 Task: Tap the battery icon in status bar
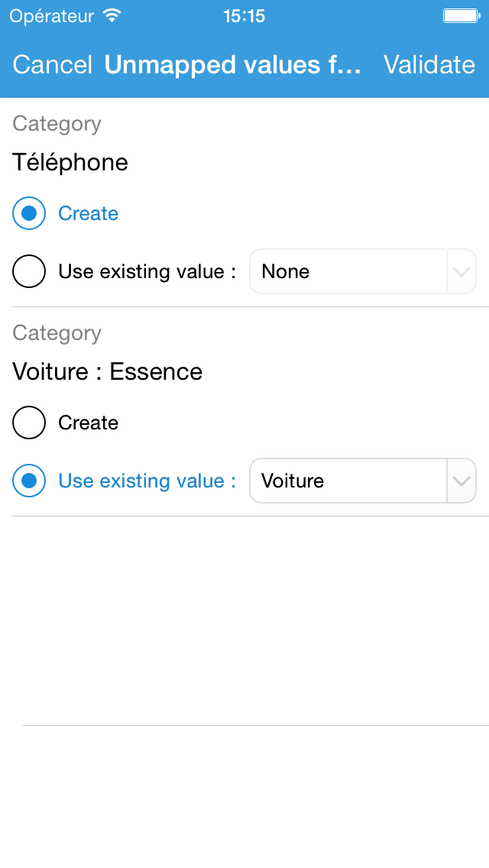(x=461, y=16)
